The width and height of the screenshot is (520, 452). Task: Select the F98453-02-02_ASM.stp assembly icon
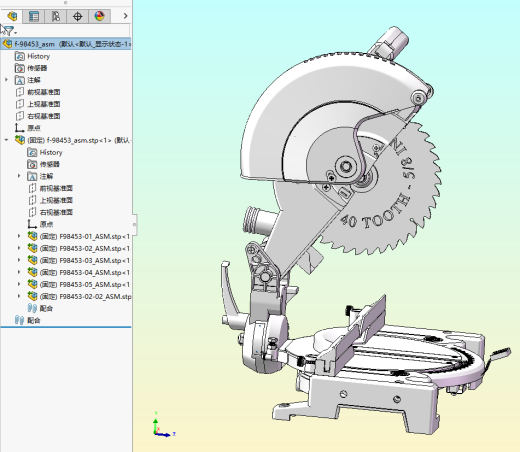pyautogui.click(x=32, y=296)
